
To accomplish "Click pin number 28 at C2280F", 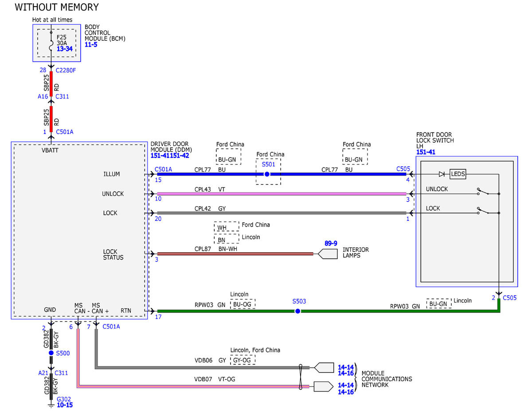I will coord(43,70).
